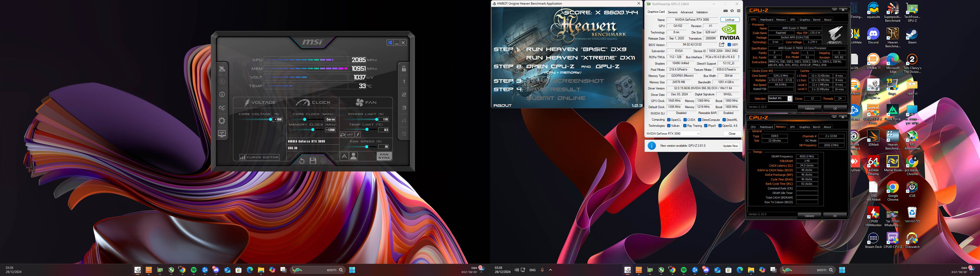The width and height of the screenshot is (980, 276).
Task: Click Run Heaven Xtreme DX11 text
Action: (x=581, y=57)
